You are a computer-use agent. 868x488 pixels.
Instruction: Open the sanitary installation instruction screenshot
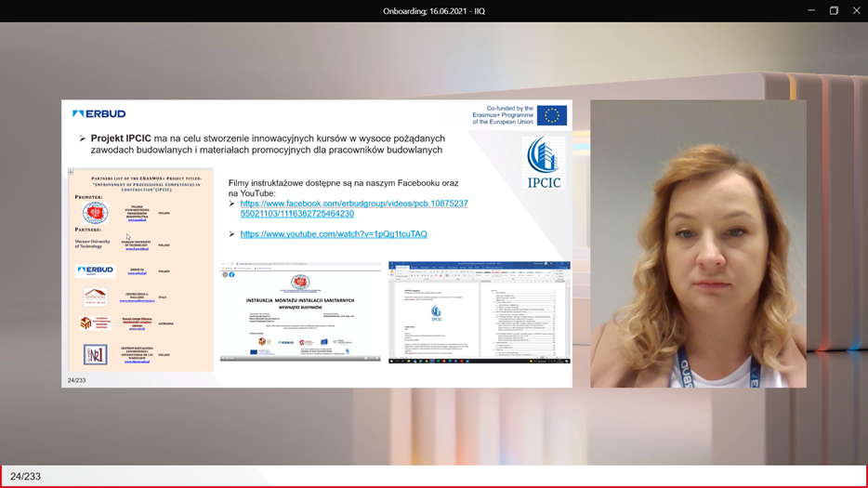300,311
